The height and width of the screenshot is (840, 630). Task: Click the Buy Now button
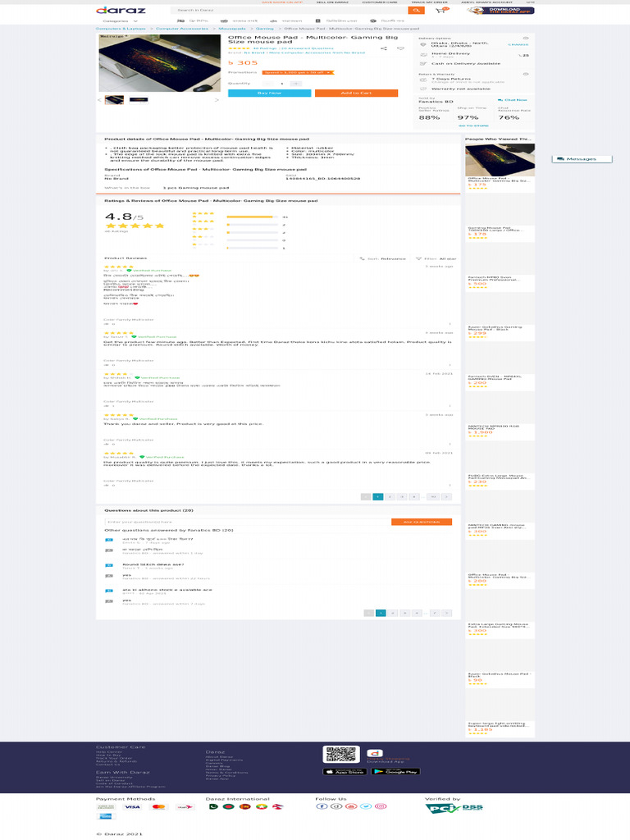pos(269,94)
